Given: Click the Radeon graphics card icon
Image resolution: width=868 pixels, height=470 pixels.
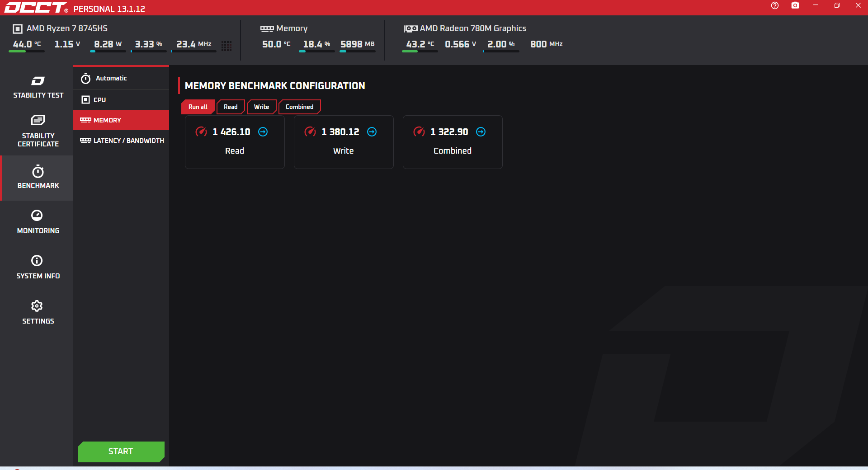Looking at the screenshot, I should coord(410,28).
